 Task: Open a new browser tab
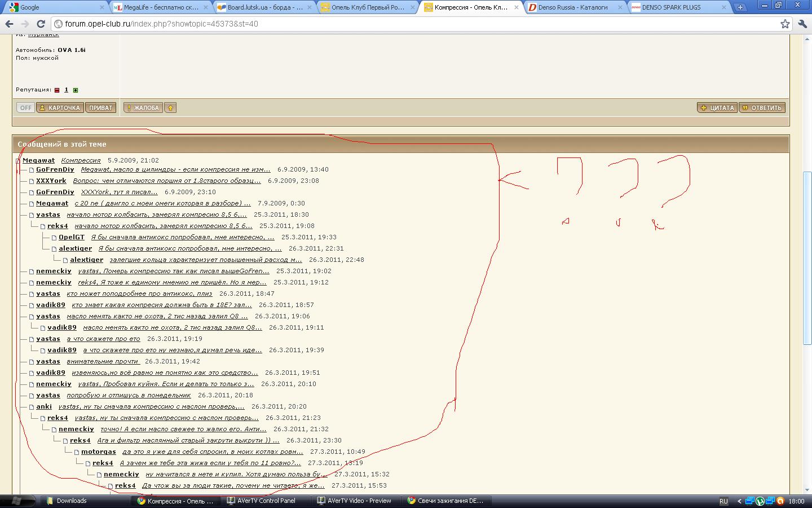tap(740, 7)
